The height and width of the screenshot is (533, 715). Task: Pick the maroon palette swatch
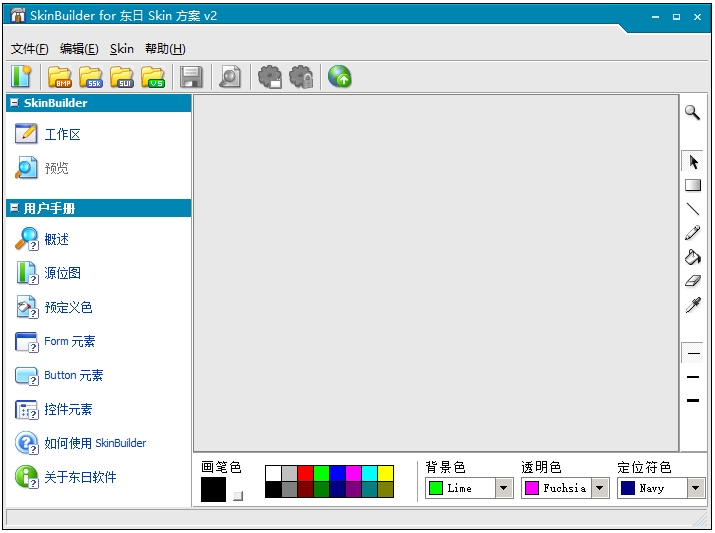coord(306,489)
